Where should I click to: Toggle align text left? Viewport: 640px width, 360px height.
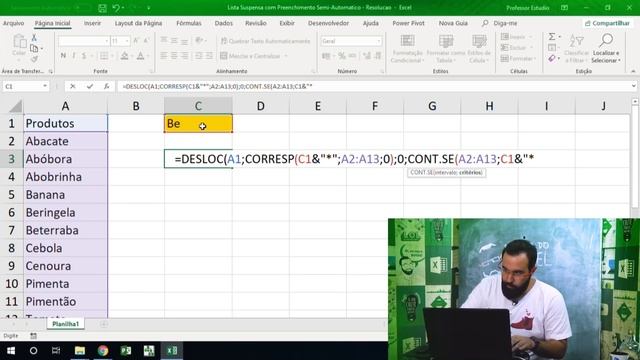(x=164, y=56)
